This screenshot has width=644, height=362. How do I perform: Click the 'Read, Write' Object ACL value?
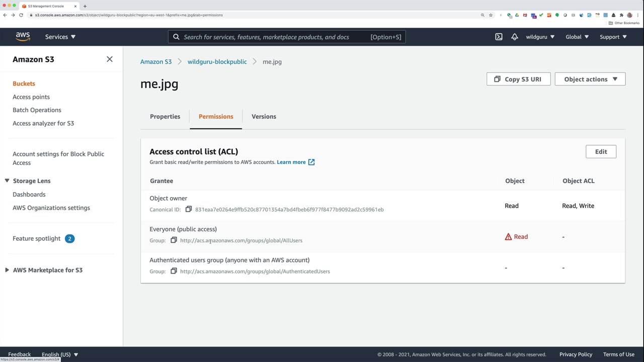pyautogui.click(x=578, y=206)
